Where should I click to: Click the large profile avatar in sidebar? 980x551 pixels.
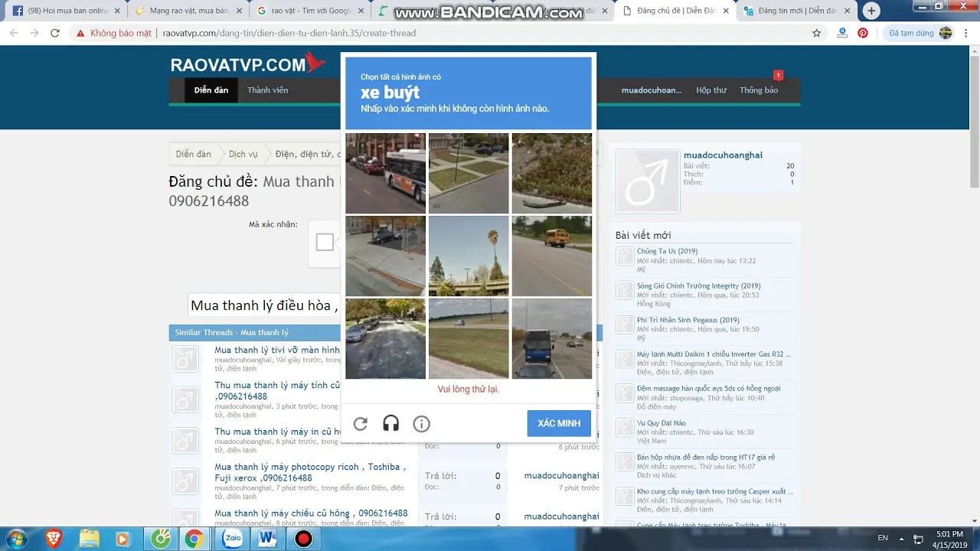tap(648, 181)
